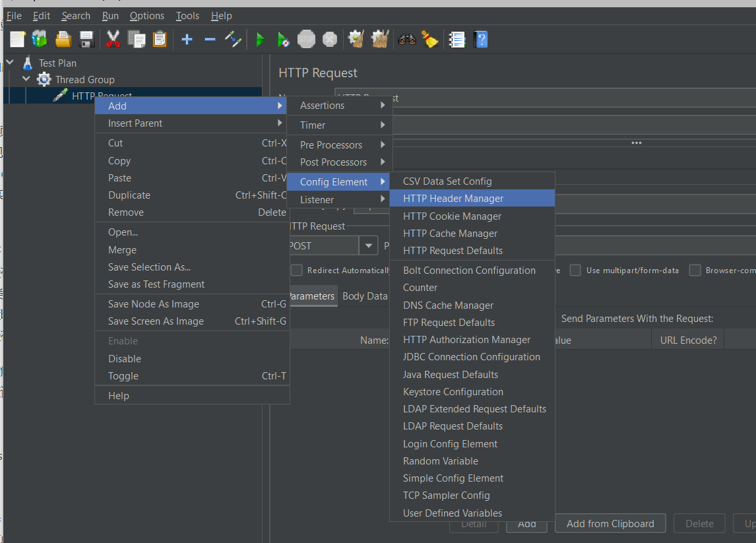Screen dimensions: 756x543
Task: Click the Collapse All minus icon
Action: click(210, 39)
